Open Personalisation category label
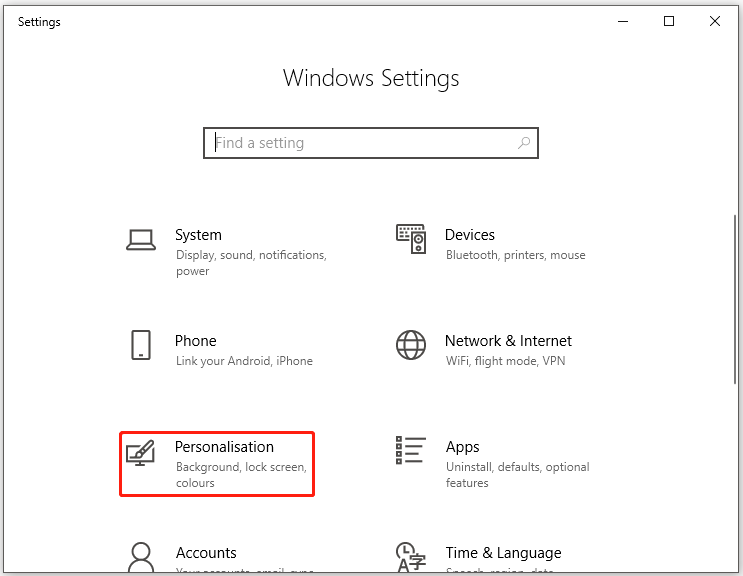 tap(224, 447)
